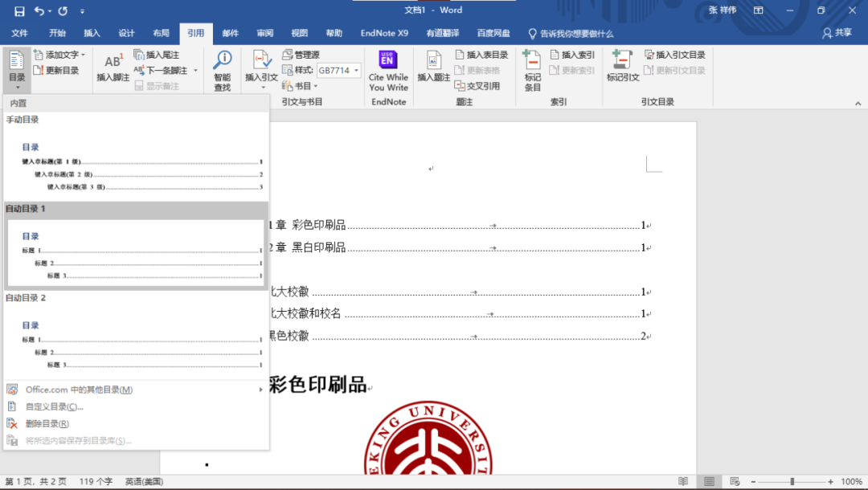
Task: Open Customize Quick Access Toolbar dropdown
Action: click(x=83, y=11)
